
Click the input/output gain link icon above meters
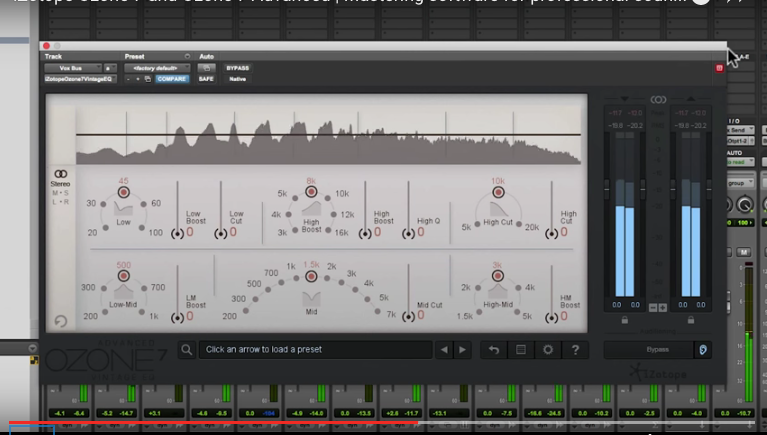coord(658,100)
